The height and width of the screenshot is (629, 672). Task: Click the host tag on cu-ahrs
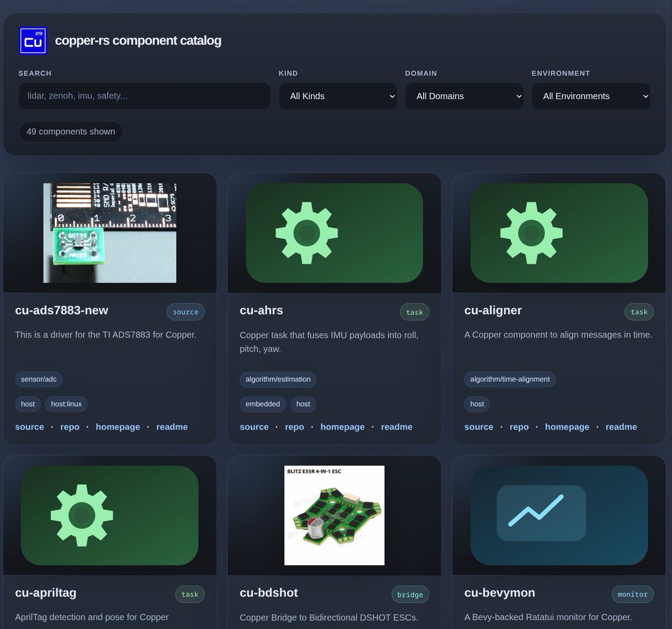click(304, 404)
